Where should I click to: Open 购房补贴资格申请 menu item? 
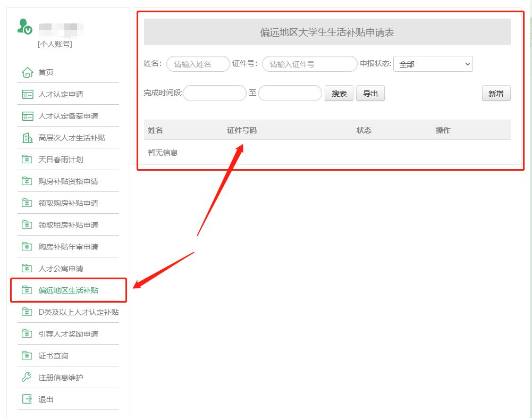point(68,181)
